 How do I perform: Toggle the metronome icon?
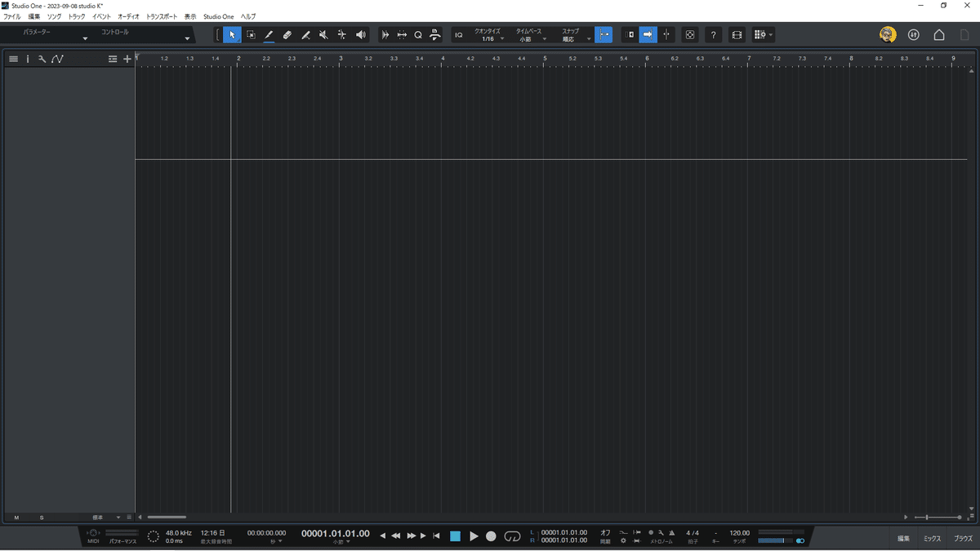point(671,532)
